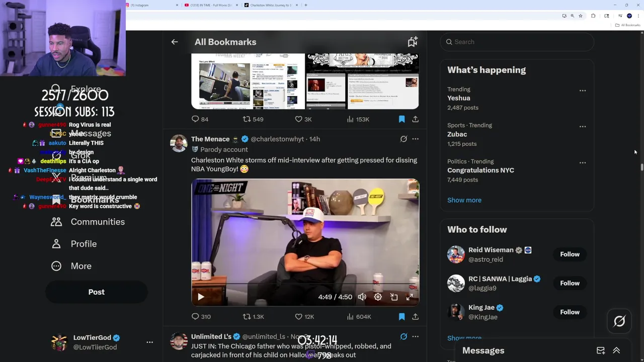Image resolution: width=644 pixels, height=362 pixels.
Task: Switch to the IN TIME Full Movie tab
Action: 211,5
